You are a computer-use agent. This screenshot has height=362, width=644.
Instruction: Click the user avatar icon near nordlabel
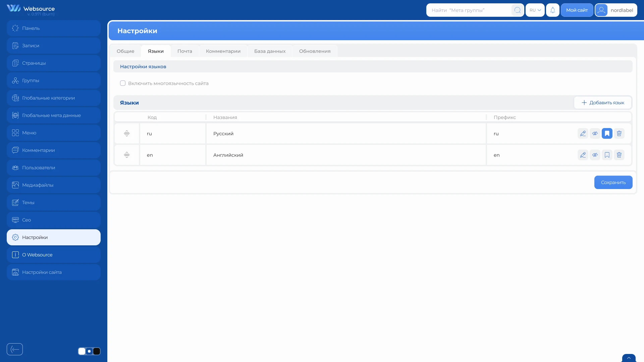(x=601, y=10)
